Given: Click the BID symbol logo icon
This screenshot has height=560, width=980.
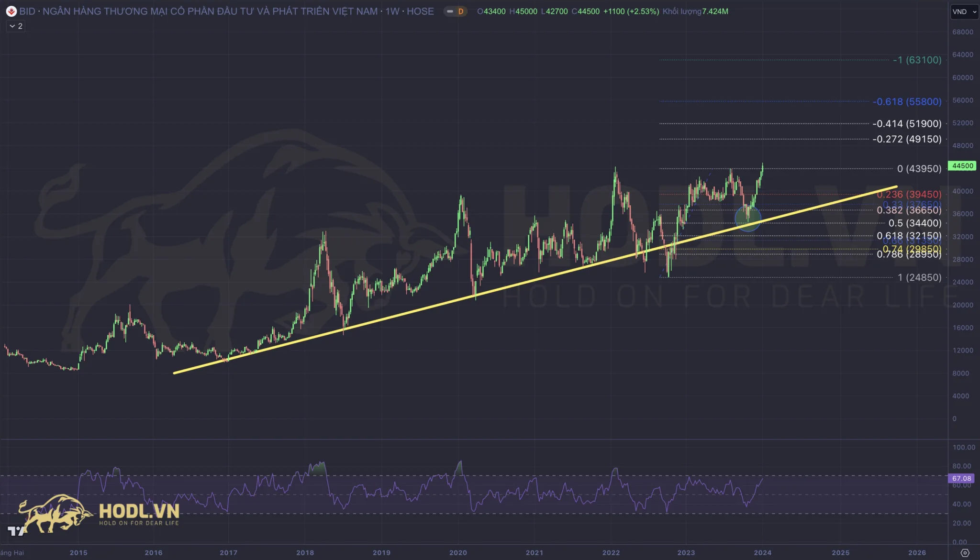Looking at the screenshot, I should (x=11, y=11).
